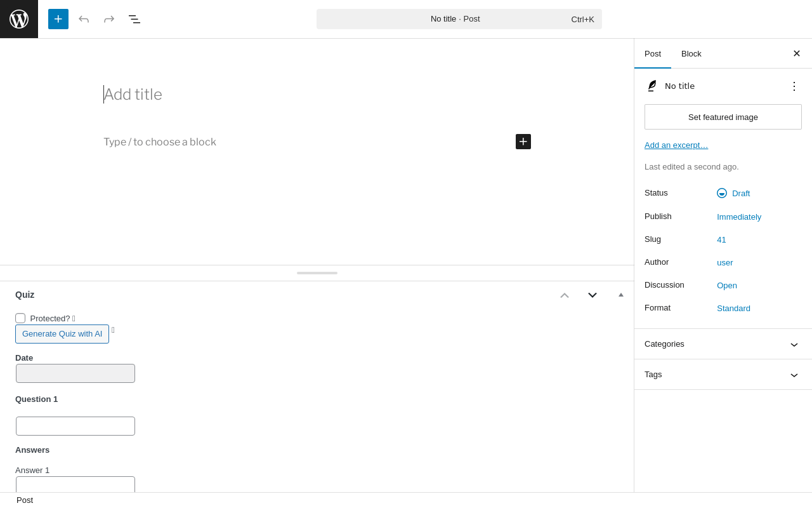Move Quiz meta box down
The width and height of the screenshot is (812, 508).
click(593, 295)
